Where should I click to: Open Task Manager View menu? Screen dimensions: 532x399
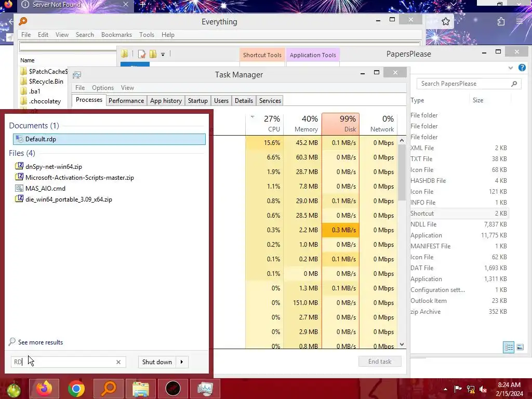tap(127, 87)
